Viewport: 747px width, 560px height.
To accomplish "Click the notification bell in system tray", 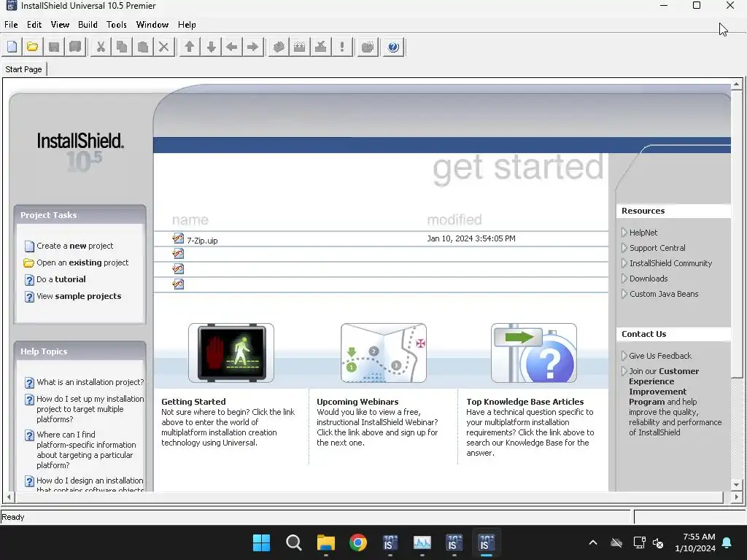I will coord(727,542).
